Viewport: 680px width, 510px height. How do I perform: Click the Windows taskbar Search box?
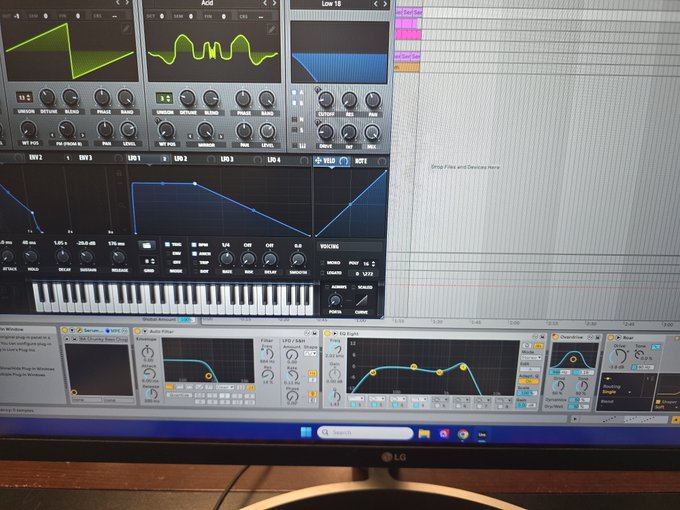coord(365,433)
